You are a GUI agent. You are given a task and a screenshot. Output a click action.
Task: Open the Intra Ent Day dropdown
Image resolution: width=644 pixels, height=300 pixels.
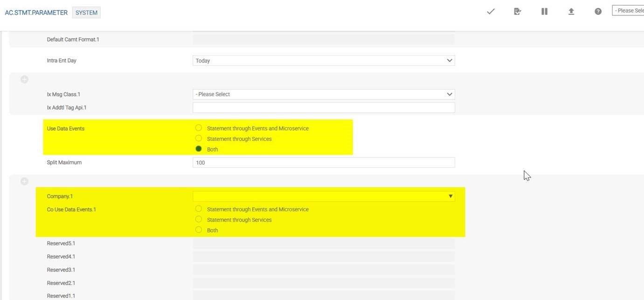coord(323,61)
